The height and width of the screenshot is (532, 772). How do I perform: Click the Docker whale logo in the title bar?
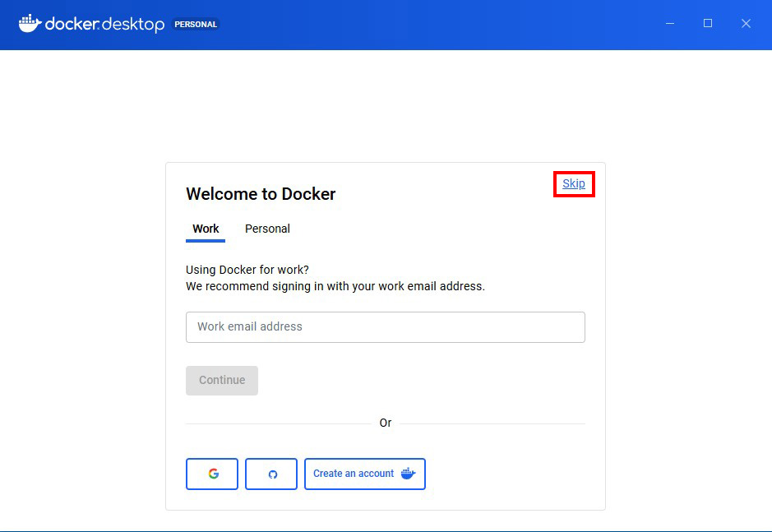30,24
